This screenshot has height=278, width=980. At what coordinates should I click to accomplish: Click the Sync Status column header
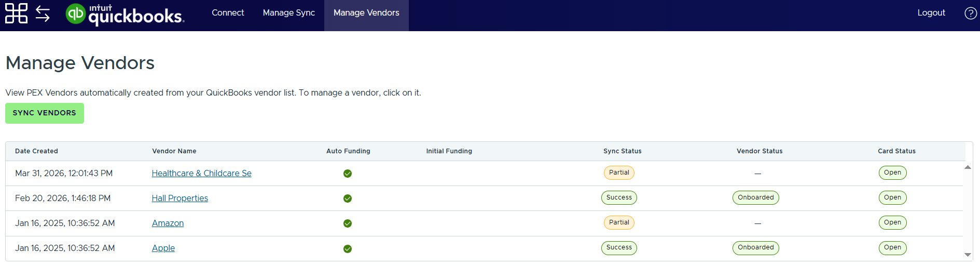(622, 151)
